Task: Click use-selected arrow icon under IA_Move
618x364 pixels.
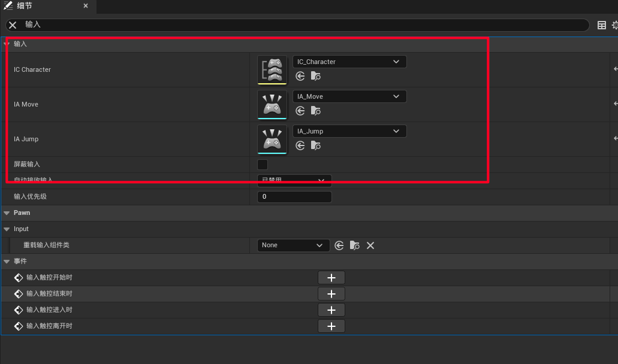Action: (300, 111)
